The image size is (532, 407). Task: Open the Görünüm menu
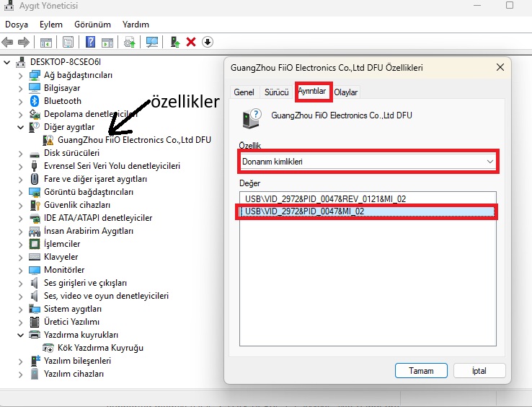click(x=92, y=25)
